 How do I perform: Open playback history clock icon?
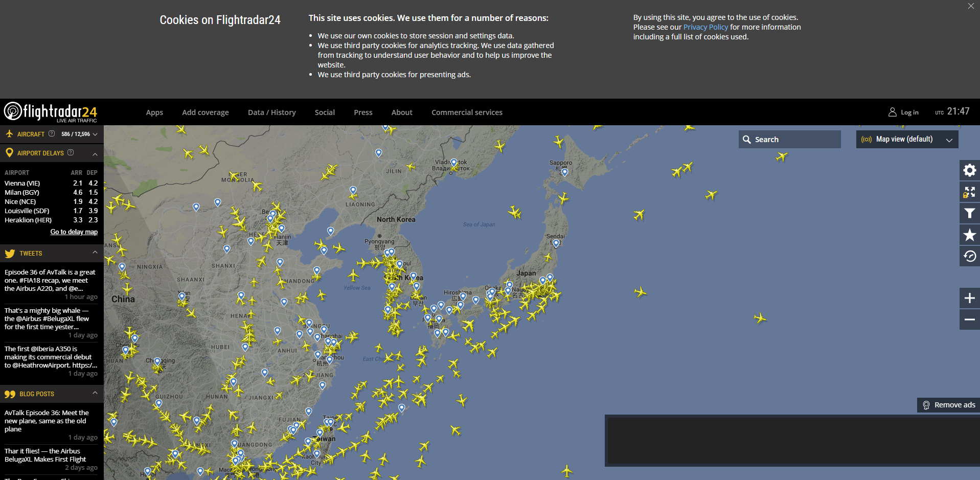pyautogui.click(x=969, y=256)
